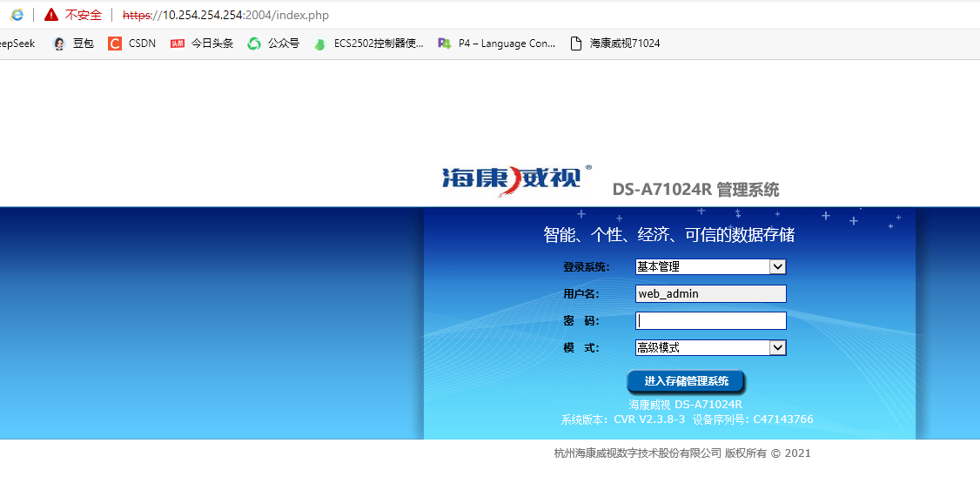Click the IE browser icon in address bar
Viewport: 980px width, 490px height.
(x=17, y=15)
